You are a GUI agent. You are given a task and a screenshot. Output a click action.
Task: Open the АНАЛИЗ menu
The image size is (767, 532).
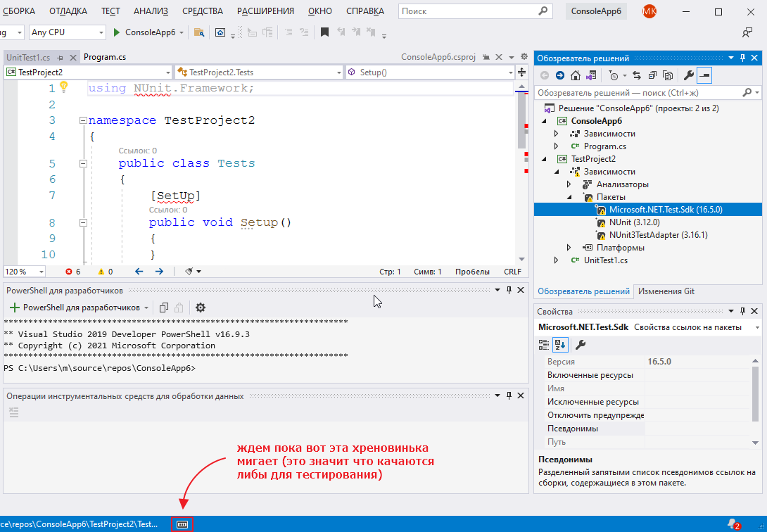(150, 11)
